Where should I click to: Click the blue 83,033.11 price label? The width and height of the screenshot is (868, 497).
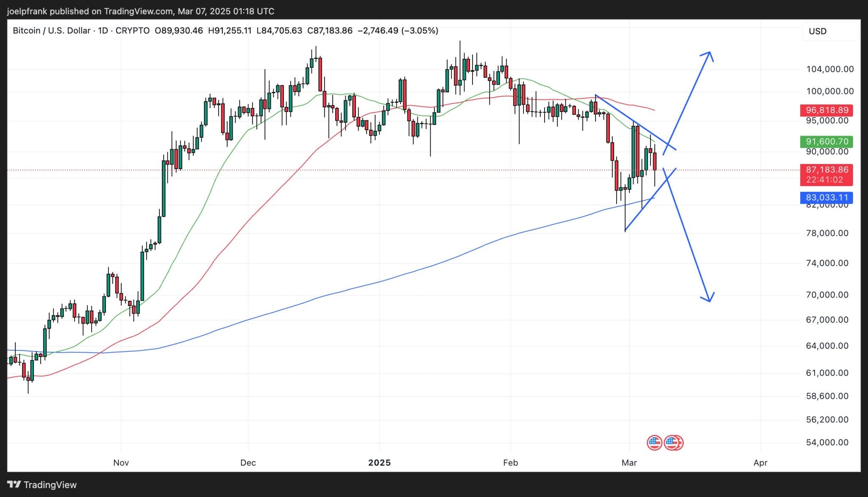826,197
